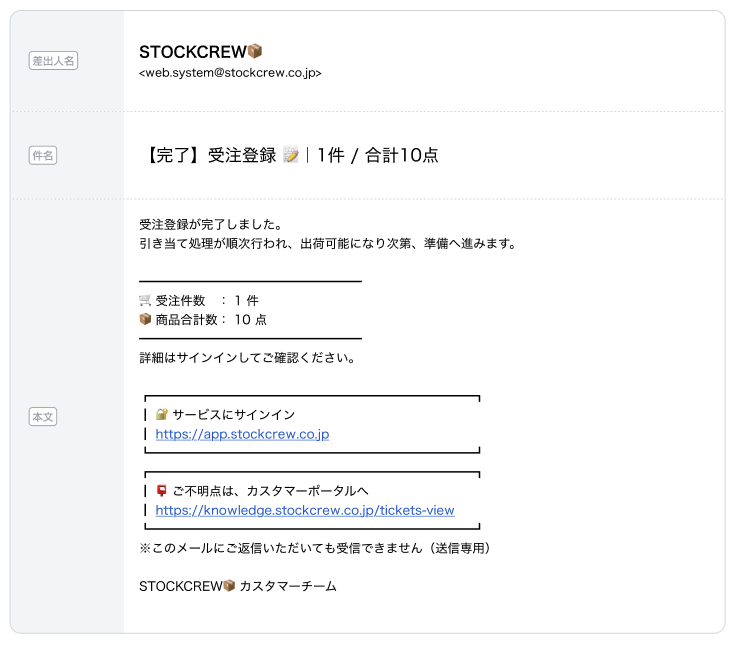Click the 本文 label badge
The width and height of the screenshot is (738, 647).
tap(43, 416)
